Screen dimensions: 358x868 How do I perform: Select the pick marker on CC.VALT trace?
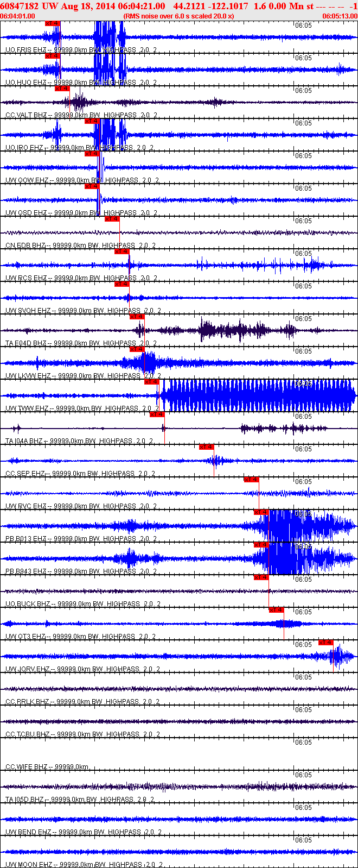click(62, 89)
